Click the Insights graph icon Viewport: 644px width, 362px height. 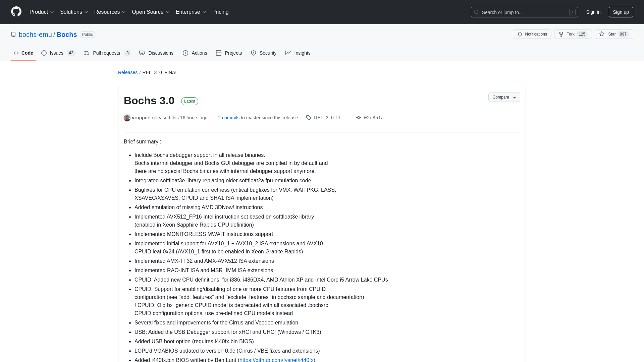click(288, 53)
